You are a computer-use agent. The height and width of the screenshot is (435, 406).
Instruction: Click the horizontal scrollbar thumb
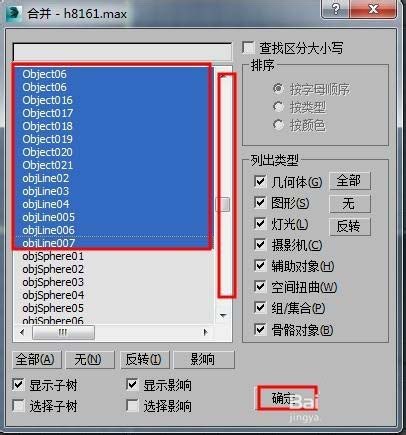tap(63, 332)
